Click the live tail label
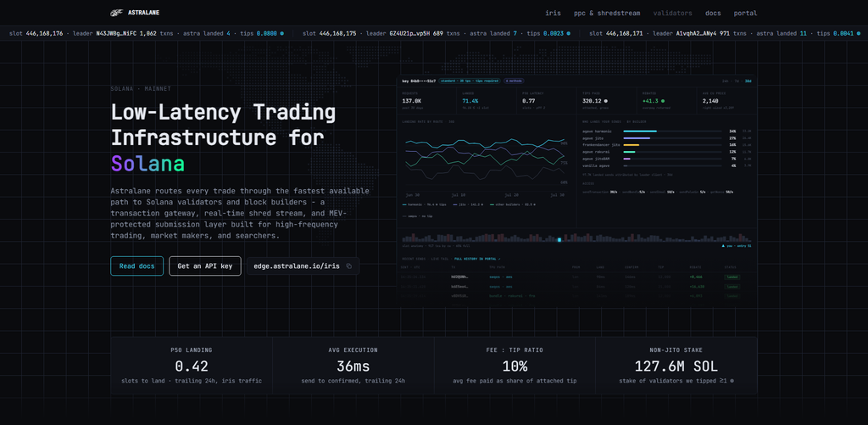The width and height of the screenshot is (868, 425). click(440, 259)
